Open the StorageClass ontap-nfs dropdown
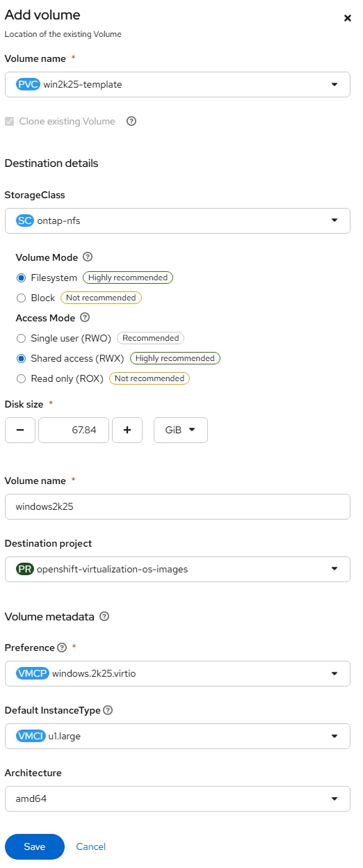This screenshot has width=363, height=868. [177, 220]
